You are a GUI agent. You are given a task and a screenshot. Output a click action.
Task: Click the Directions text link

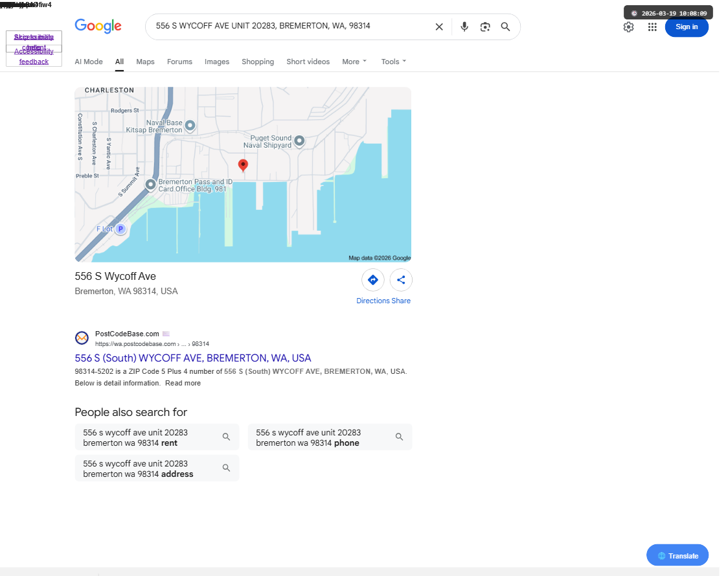[x=373, y=301]
